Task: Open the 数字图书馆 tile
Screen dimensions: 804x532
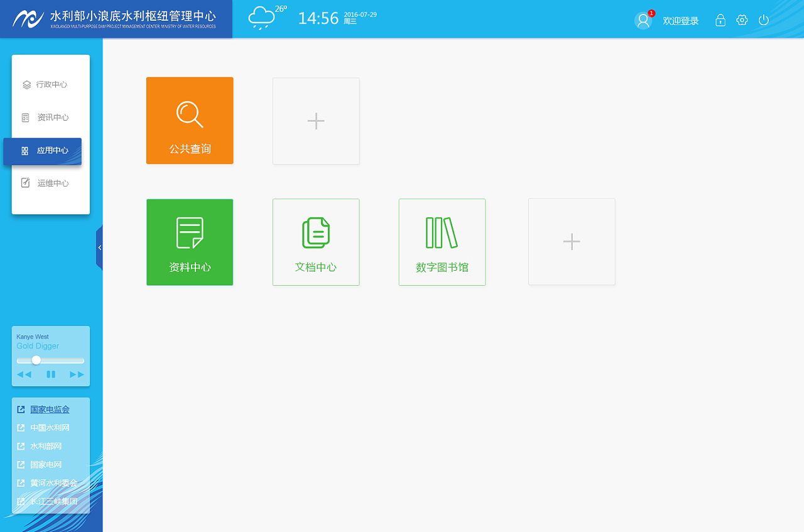Action: tap(442, 242)
